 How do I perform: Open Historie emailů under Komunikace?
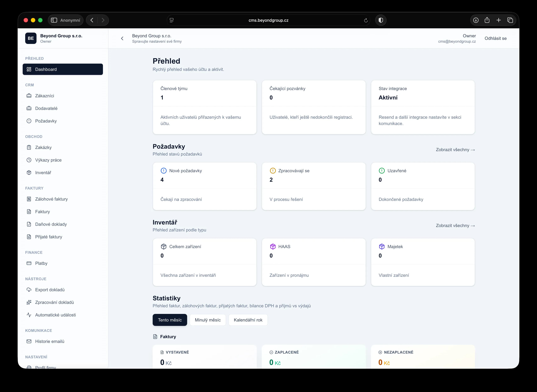50,341
